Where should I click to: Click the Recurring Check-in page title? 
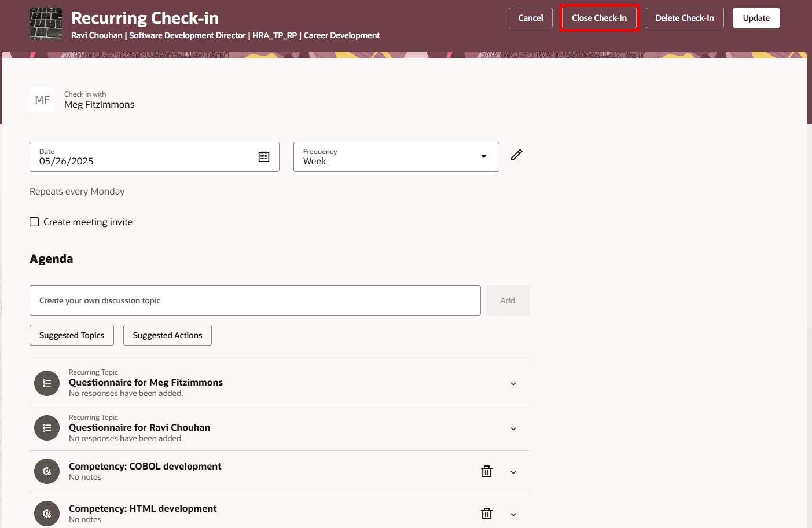[x=145, y=18]
